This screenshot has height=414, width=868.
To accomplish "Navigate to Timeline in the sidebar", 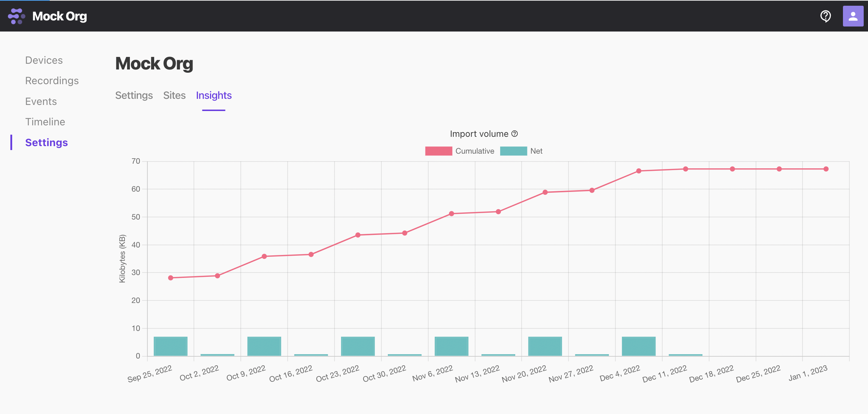I will pos(45,122).
